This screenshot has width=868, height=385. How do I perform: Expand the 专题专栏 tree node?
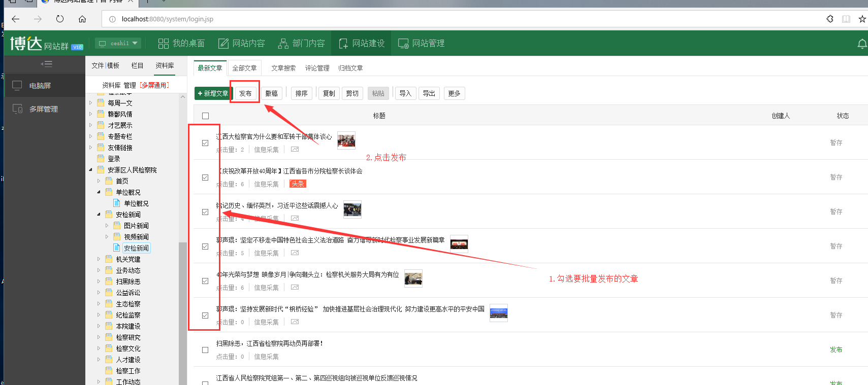pos(91,136)
